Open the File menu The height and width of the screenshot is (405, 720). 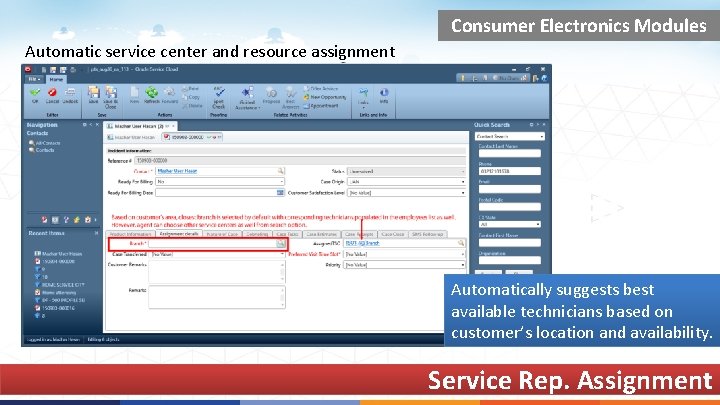coord(34,79)
